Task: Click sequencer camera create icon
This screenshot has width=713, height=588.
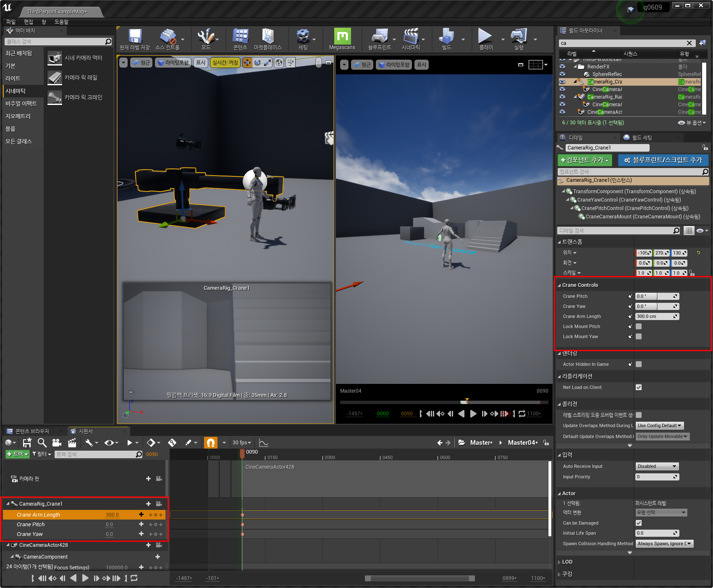Action: [x=57, y=443]
